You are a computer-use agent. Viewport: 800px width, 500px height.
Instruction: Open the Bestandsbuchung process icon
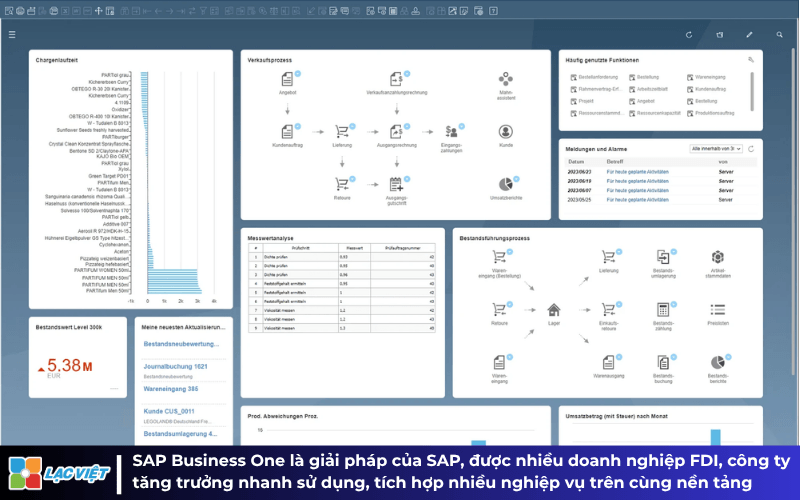click(x=663, y=362)
